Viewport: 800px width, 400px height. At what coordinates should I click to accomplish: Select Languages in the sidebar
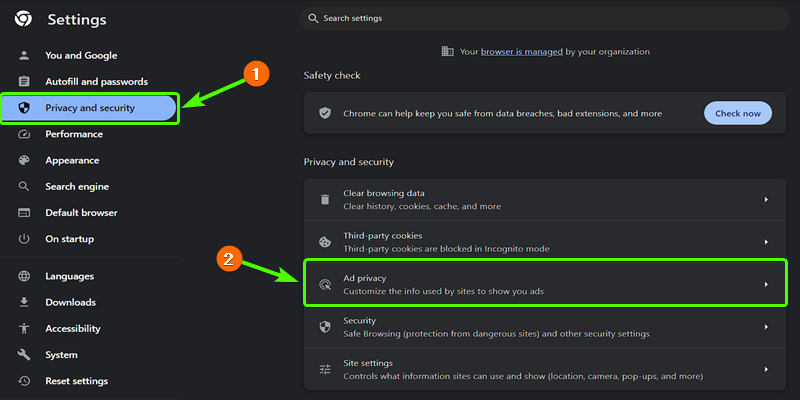pos(69,276)
